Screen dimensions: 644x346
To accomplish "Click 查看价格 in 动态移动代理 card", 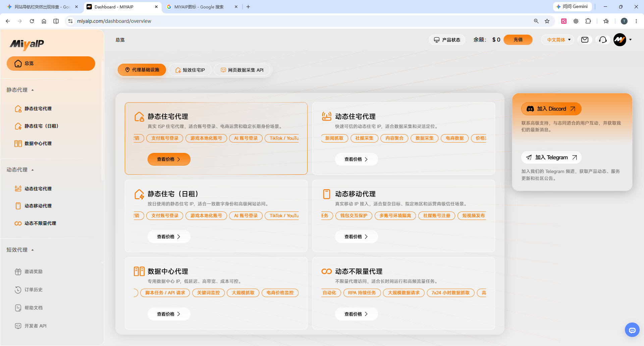I will (357, 237).
